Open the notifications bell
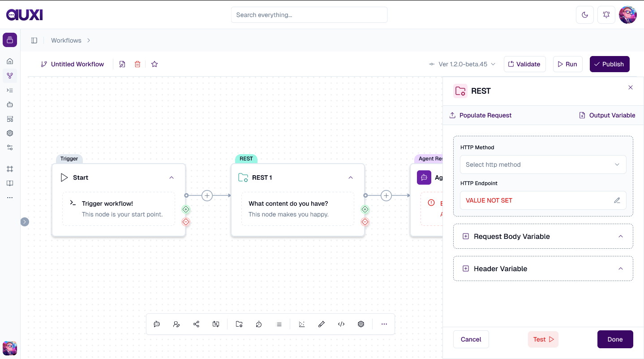The image size is (644, 359). [606, 15]
